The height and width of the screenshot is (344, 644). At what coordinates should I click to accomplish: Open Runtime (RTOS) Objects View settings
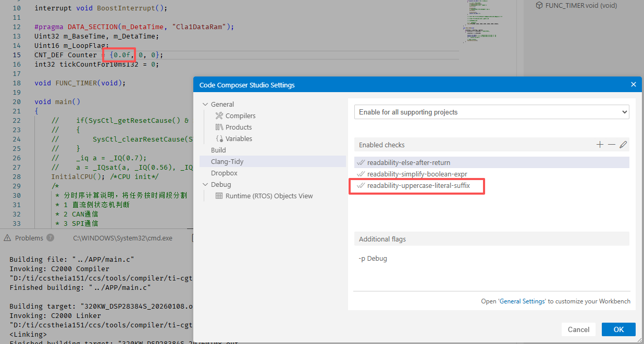click(x=269, y=196)
